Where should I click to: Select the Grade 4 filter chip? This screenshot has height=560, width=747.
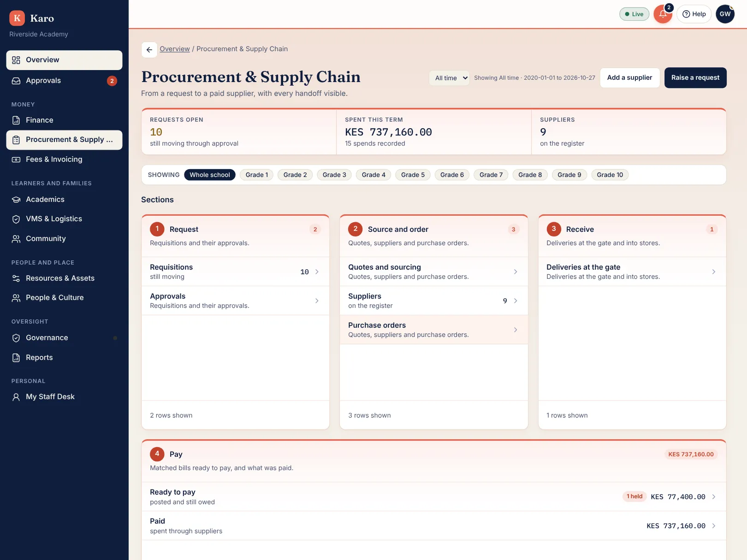(373, 175)
